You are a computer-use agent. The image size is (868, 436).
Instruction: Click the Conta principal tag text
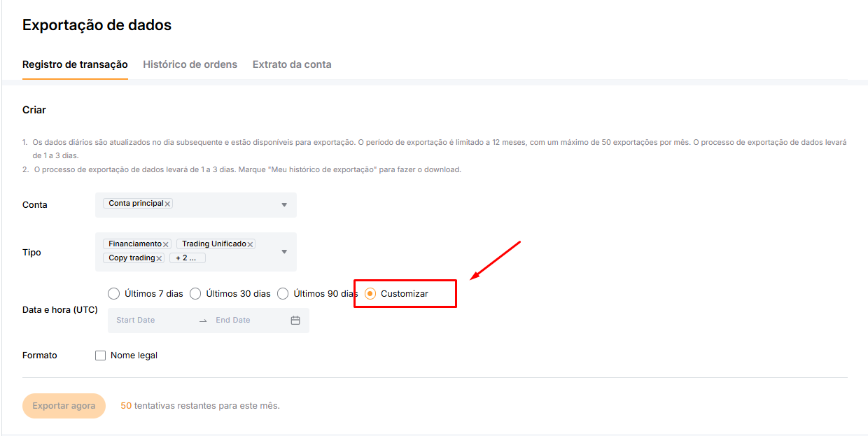click(x=136, y=204)
